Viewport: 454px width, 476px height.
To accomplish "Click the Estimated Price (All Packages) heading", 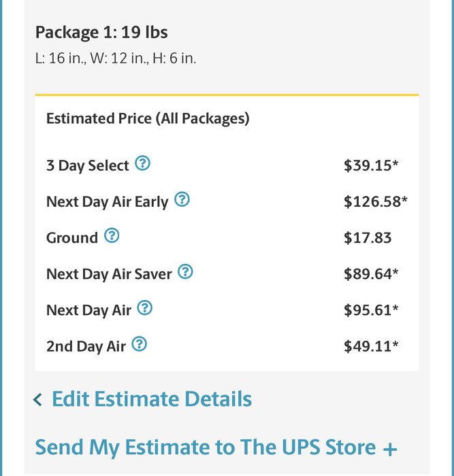I will 148,119.
